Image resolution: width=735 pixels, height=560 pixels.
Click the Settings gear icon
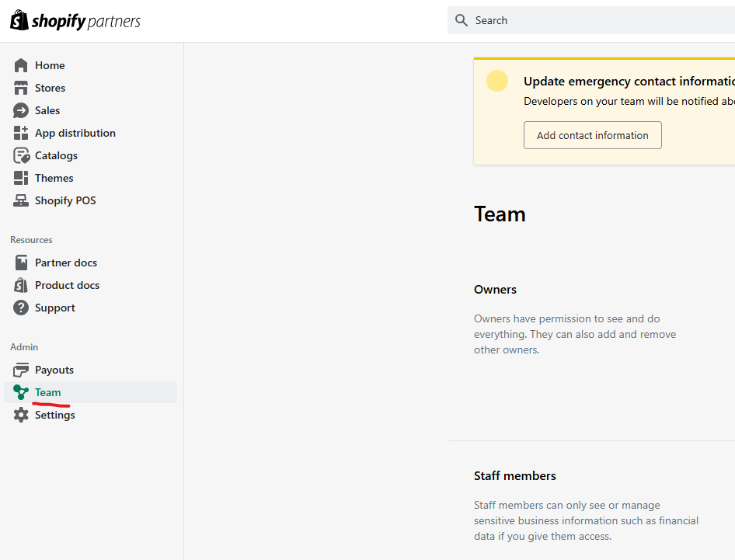click(21, 414)
